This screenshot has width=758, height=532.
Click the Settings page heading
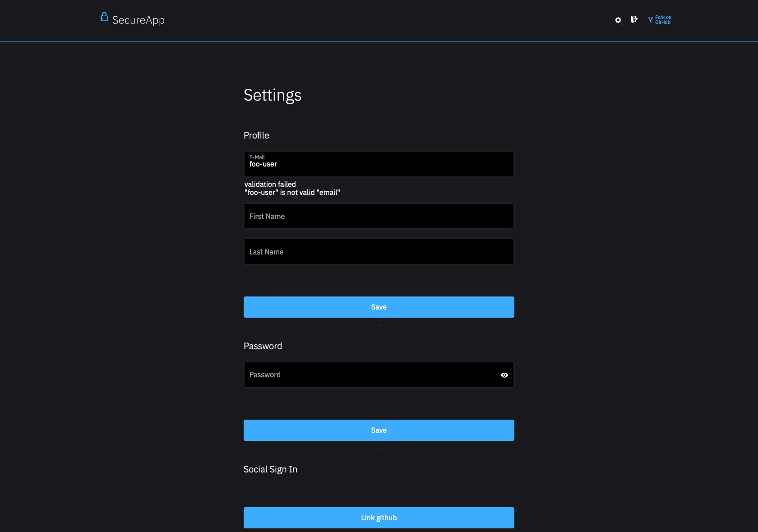273,95
